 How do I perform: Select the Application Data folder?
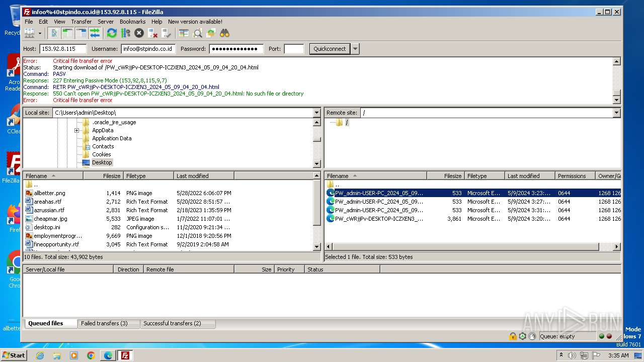tap(112, 138)
